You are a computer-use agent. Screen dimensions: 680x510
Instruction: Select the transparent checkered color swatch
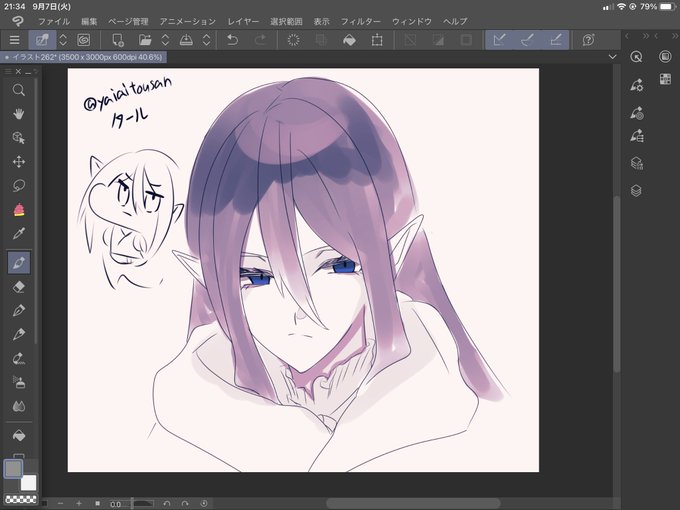tap(21, 499)
